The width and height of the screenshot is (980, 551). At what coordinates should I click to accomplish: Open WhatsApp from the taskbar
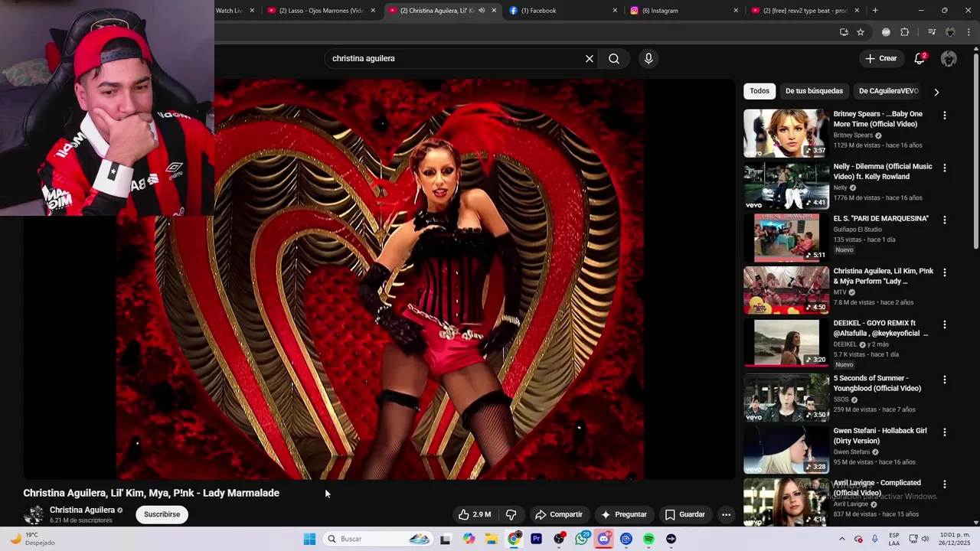[x=582, y=539]
